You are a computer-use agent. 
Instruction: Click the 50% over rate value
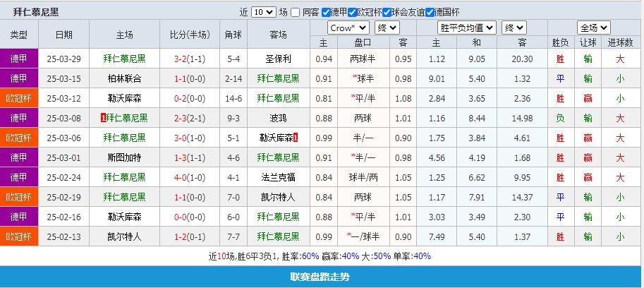tap(382, 256)
